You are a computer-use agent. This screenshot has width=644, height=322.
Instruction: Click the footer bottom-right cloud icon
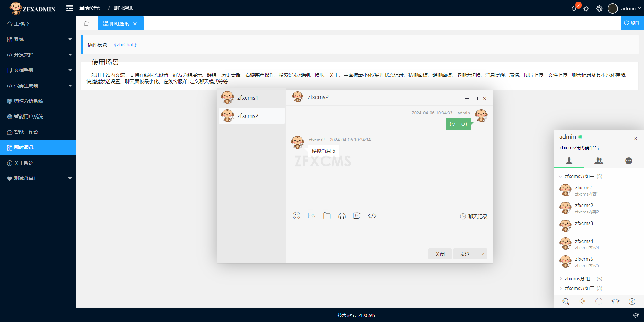coord(636,315)
